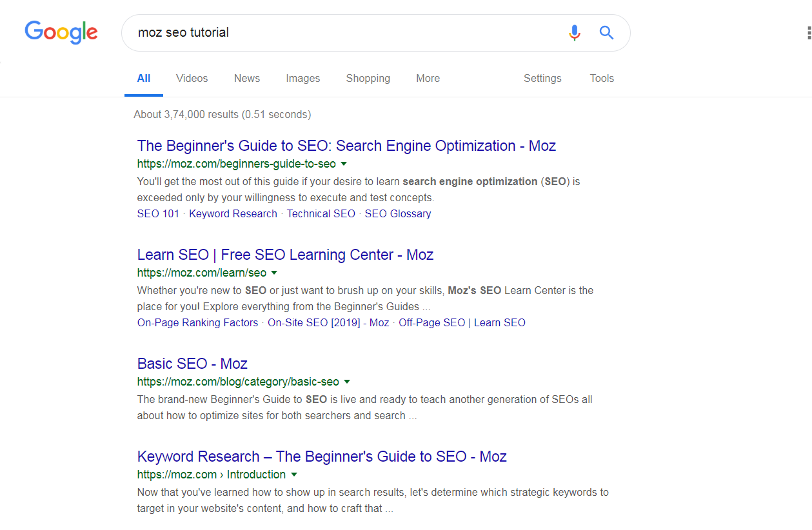Expand arrow beside moz.com/beginners-guide-to-seo URL
The width and height of the screenshot is (812, 530).
click(x=344, y=164)
